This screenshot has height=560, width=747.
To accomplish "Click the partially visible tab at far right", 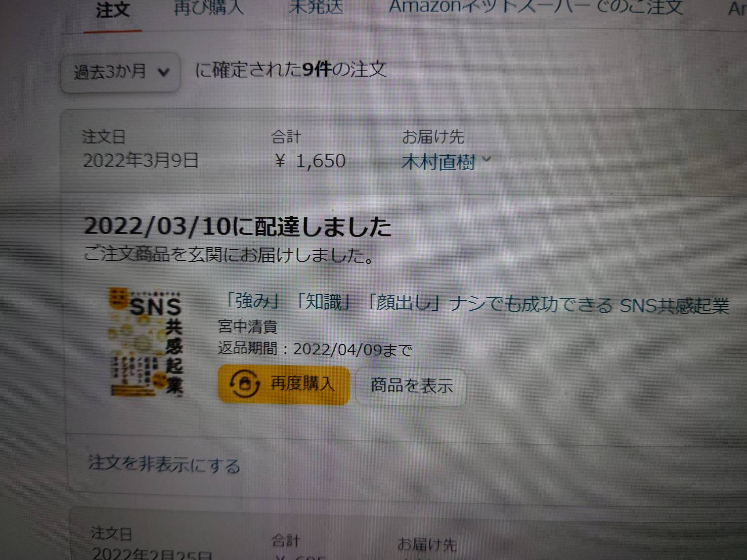I will [x=737, y=8].
